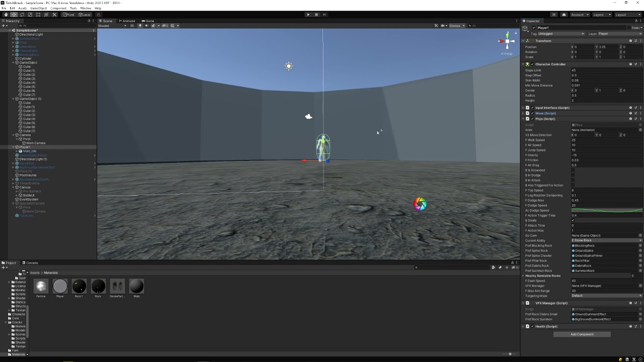The image size is (644, 362).
Task: Open the custom editor tools icon
Action: (x=55, y=15)
